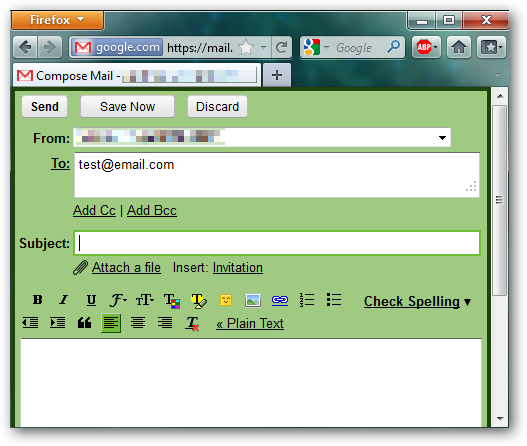Click the Google search box
The width and height of the screenshot is (527, 446).
(x=355, y=48)
